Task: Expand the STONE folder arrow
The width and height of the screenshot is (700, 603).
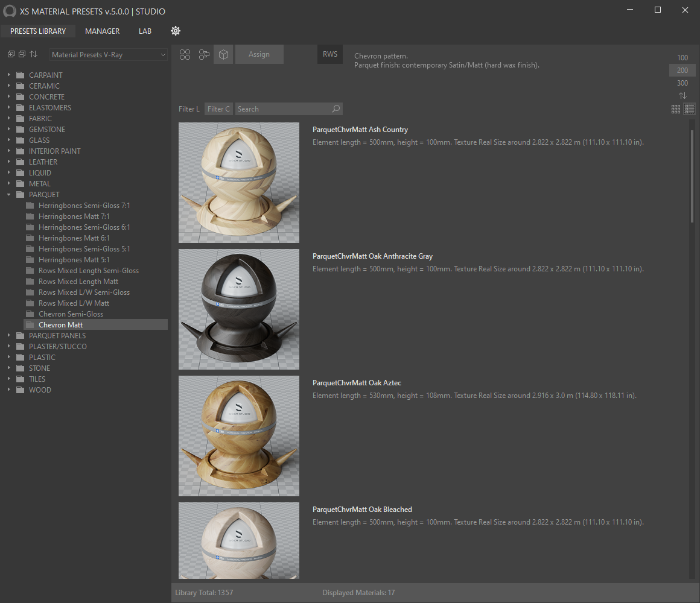Action: pyautogui.click(x=9, y=368)
